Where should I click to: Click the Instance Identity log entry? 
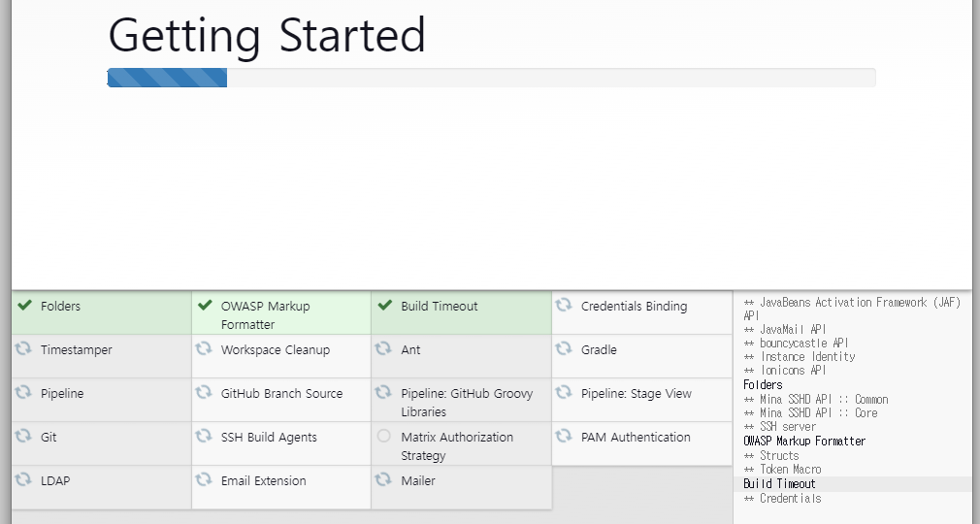tap(800, 356)
